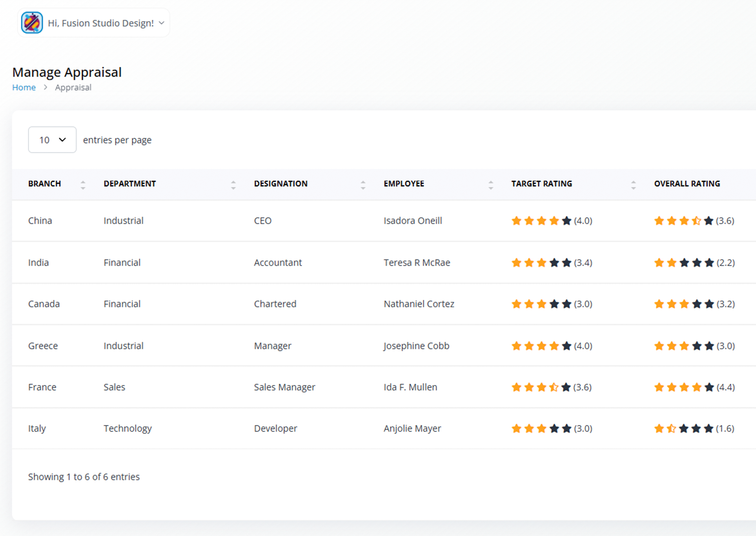Click the TARGET RATING column header text
The width and height of the screenshot is (756, 536).
click(542, 183)
